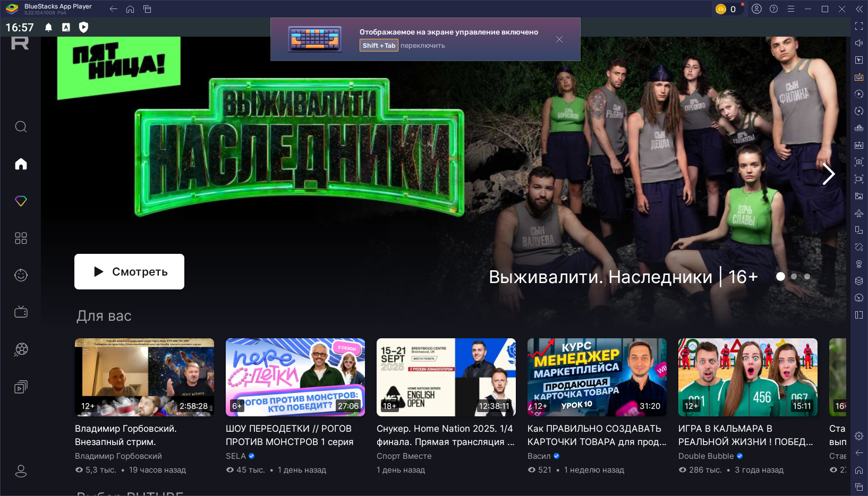Collapse the BlueStacks side toolbar chevrons
Screen dimensions: 868x496
(x=859, y=9)
